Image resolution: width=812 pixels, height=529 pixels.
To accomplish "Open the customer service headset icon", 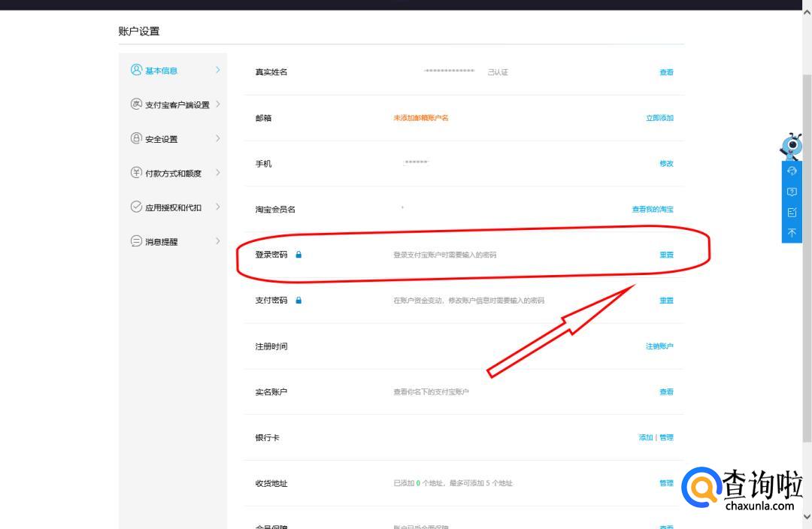I will (x=792, y=171).
